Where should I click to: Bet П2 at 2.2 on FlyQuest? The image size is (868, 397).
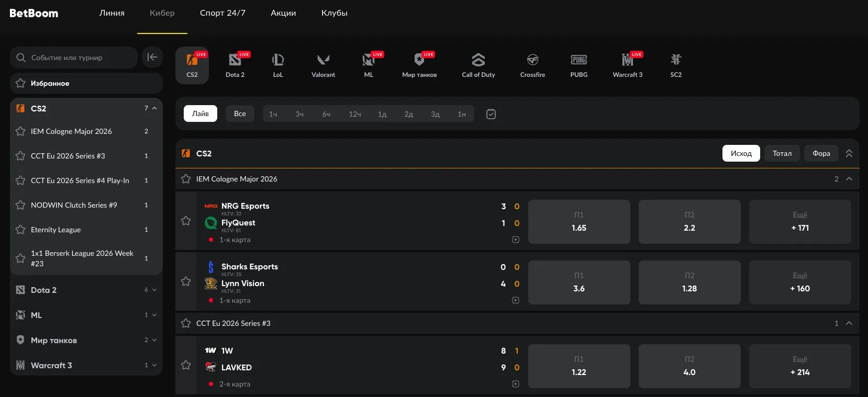(x=689, y=222)
